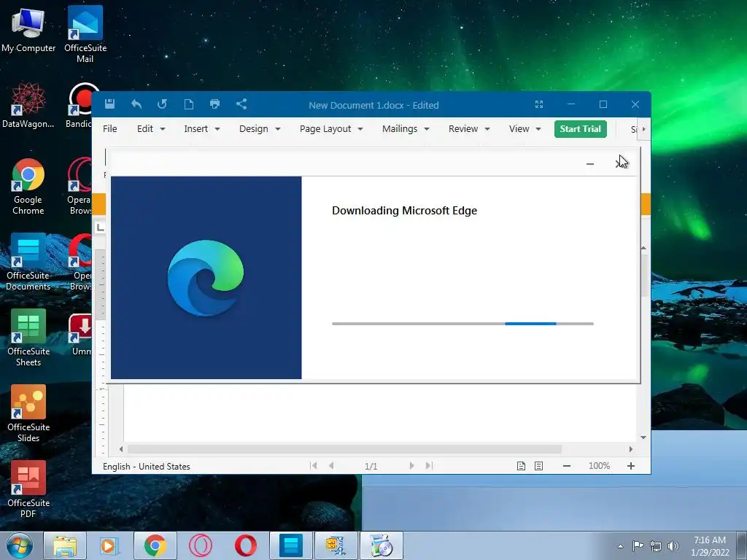Click the Start Trial button
The image size is (747, 560).
click(580, 128)
